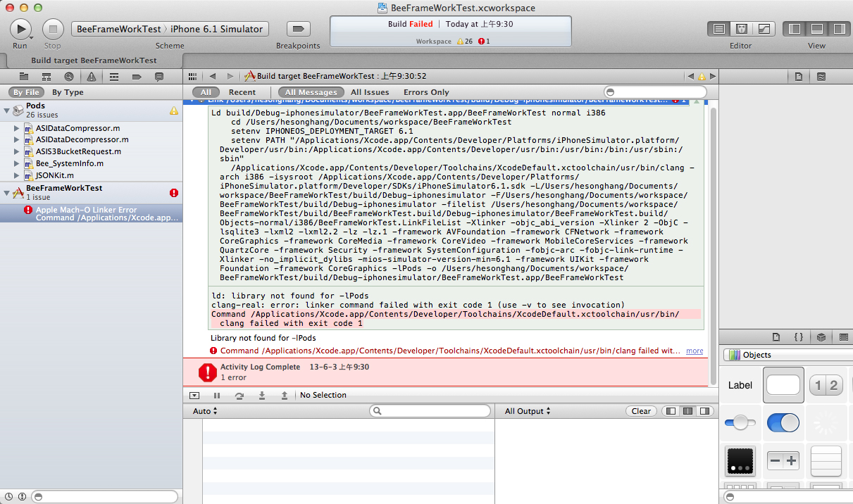This screenshot has height=504, width=853.
Task: Open the related files grid icon in jump bar
Action: click(x=192, y=76)
